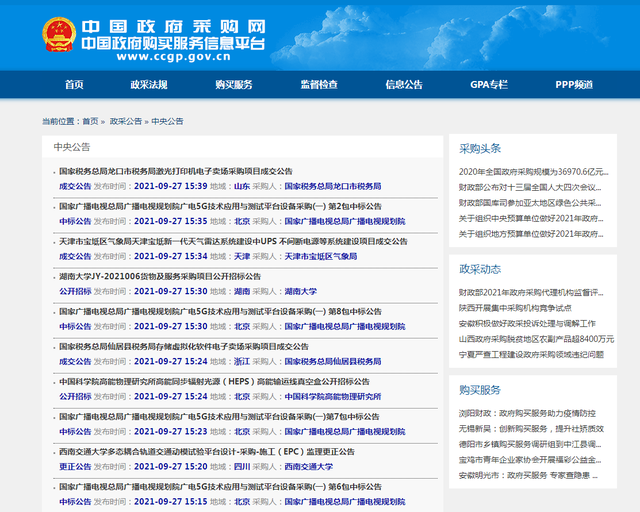This screenshot has width=640, height=512.
Task: Open headline 关于组织地方预算单位做好2021年政府
Action: coord(531,234)
